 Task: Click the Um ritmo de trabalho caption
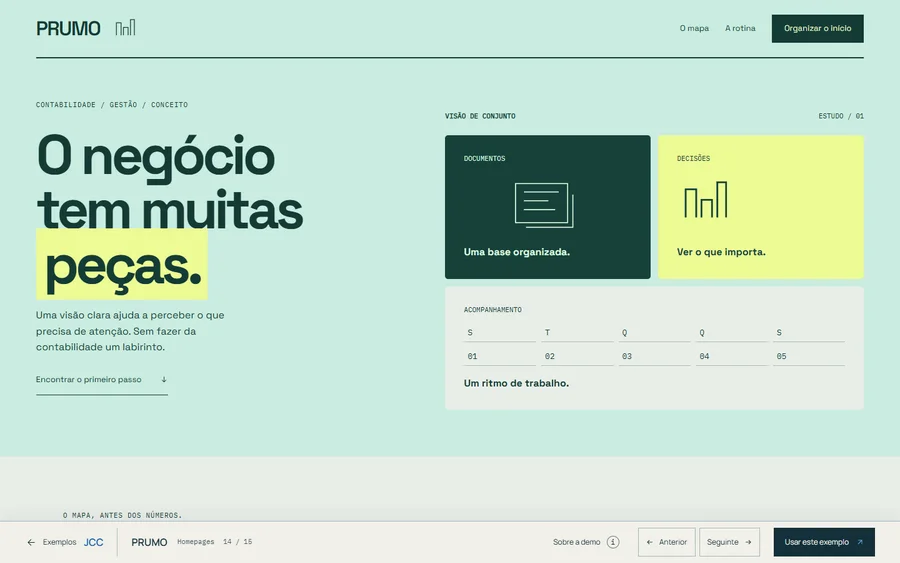(x=516, y=383)
